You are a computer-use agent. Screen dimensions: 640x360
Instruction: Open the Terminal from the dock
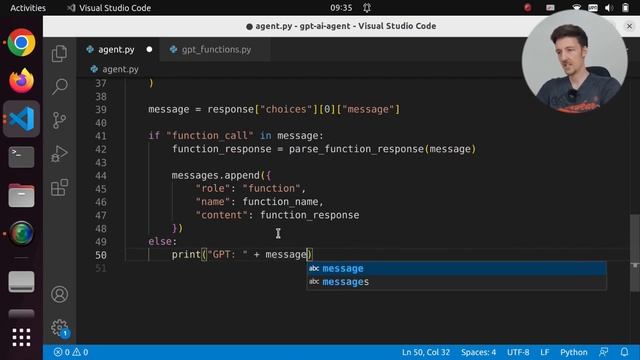click(21, 157)
